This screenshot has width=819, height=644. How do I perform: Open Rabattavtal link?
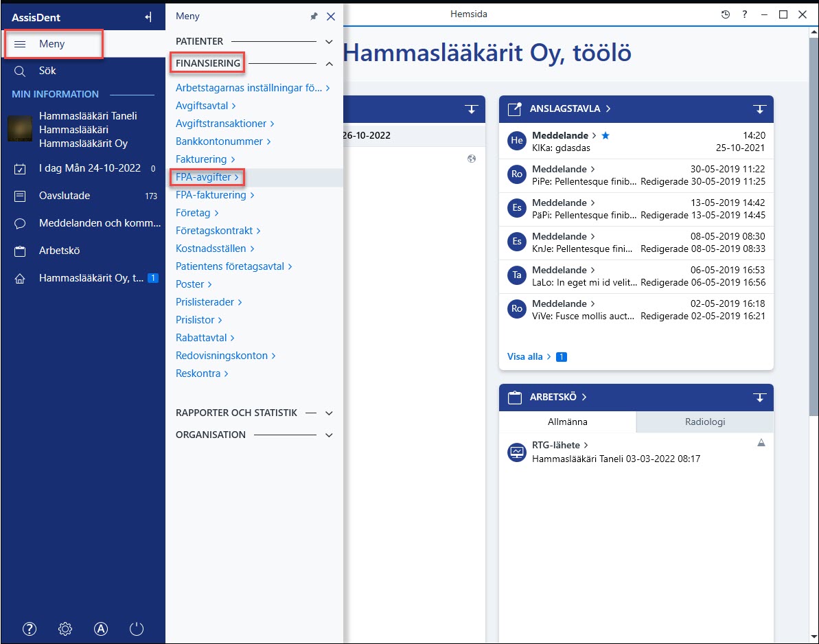point(205,338)
